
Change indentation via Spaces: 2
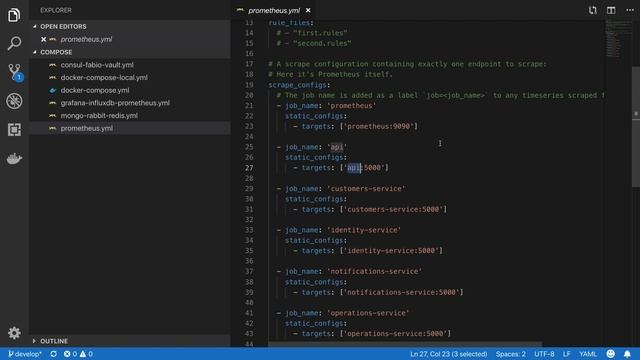pos(511,354)
